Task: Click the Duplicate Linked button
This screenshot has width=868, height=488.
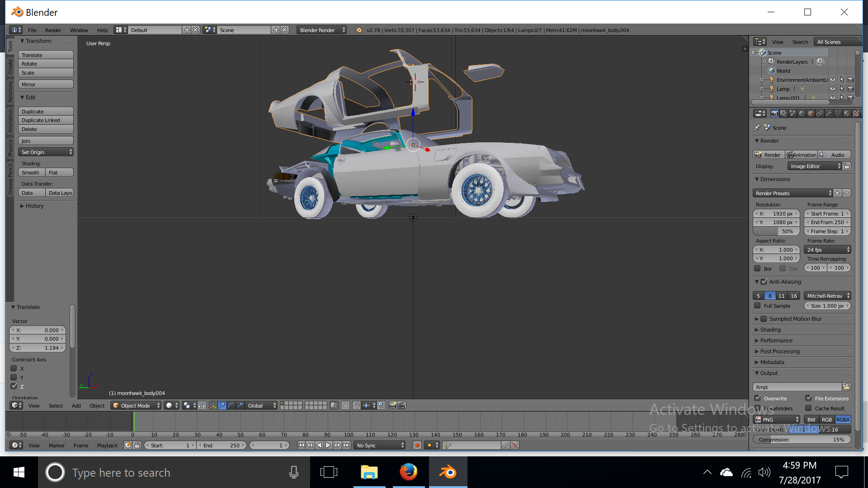Action: click(46, 120)
